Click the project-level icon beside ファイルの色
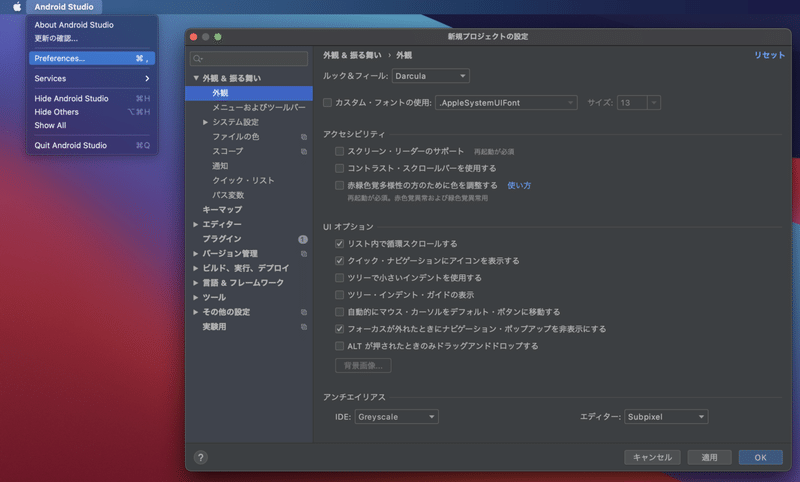 click(x=304, y=137)
